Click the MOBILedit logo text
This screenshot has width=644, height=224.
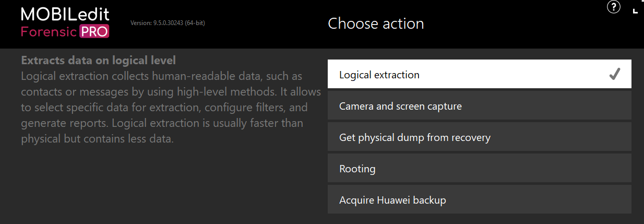point(65,14)
